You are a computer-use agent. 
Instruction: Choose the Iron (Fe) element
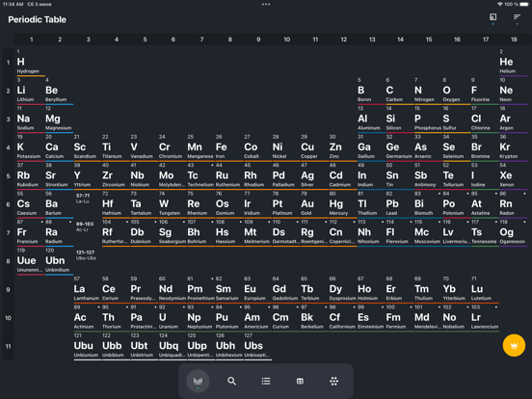pyautogui.click(x=229, y=147)
